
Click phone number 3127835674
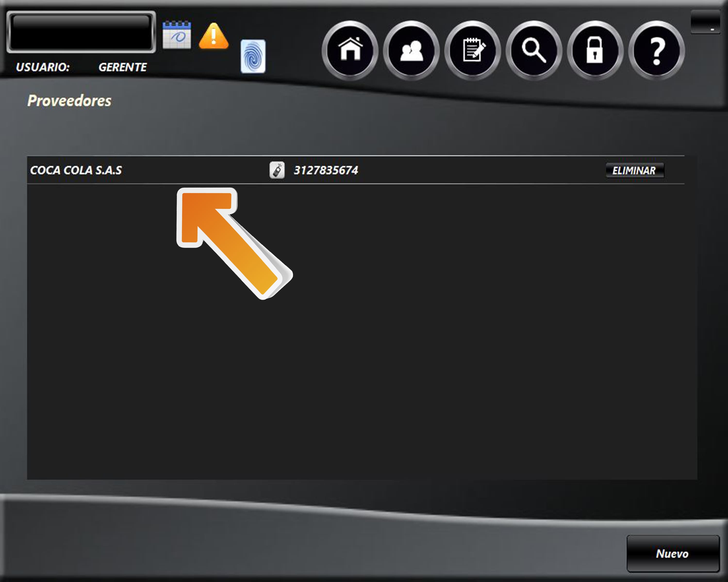tap(326, 170)
